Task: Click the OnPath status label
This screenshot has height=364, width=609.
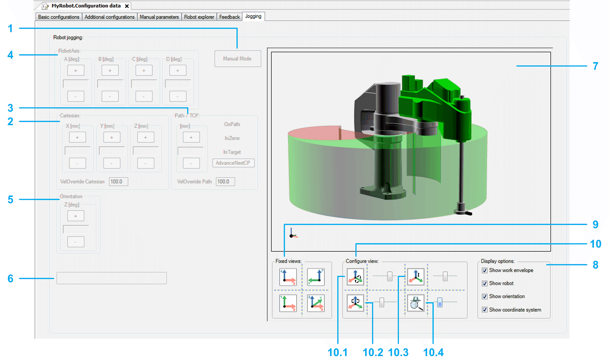Action: coord(232,124)
